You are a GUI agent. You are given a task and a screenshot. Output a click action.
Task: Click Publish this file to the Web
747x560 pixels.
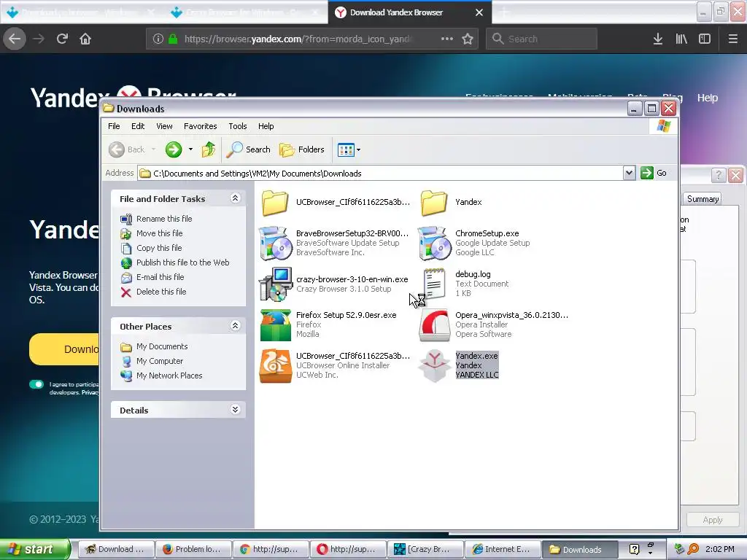tap(182, 262)
